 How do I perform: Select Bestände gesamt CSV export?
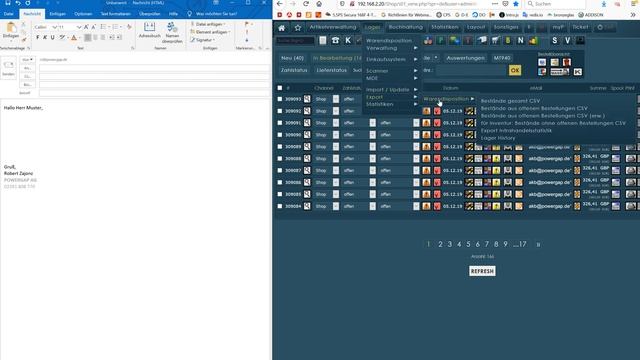click(x=510, y=101)
